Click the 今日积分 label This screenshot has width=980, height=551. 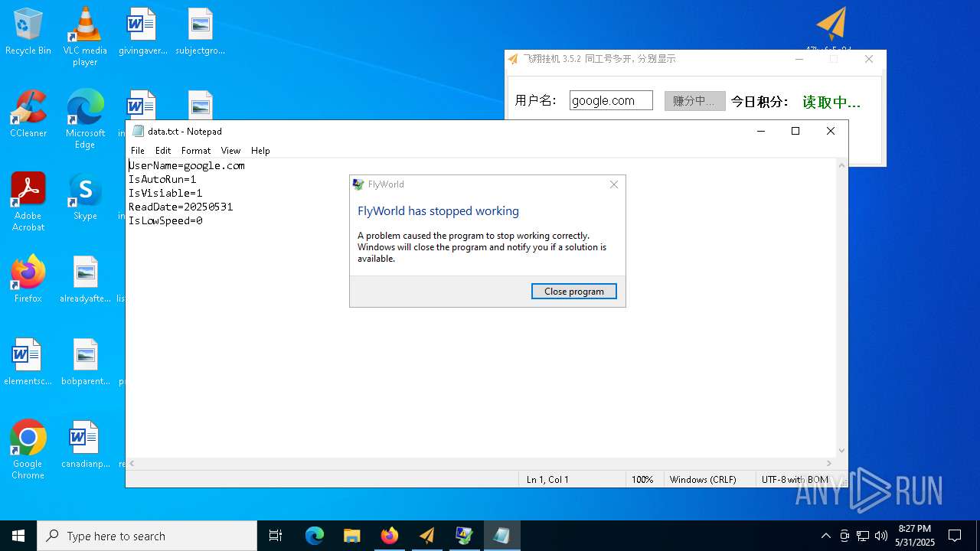[x=759, y=101]
